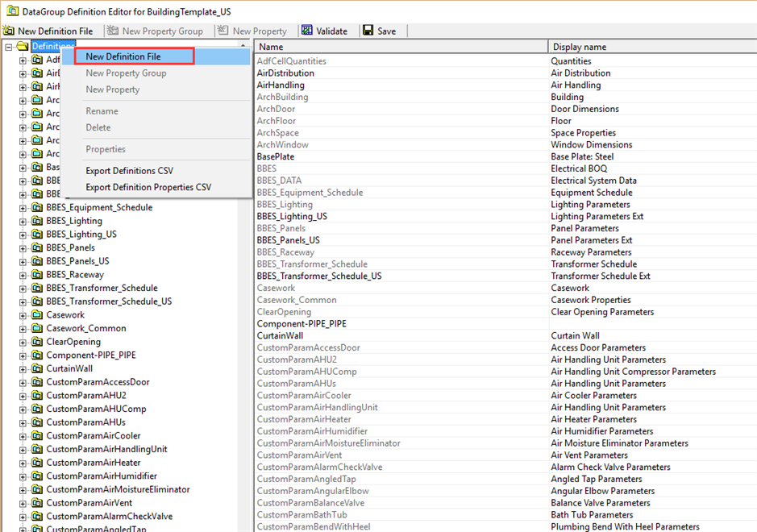Click the BBES_Equipment_Schedule folder icon
The width and height of the screenshot is (757, 532).
pos(37,208)
